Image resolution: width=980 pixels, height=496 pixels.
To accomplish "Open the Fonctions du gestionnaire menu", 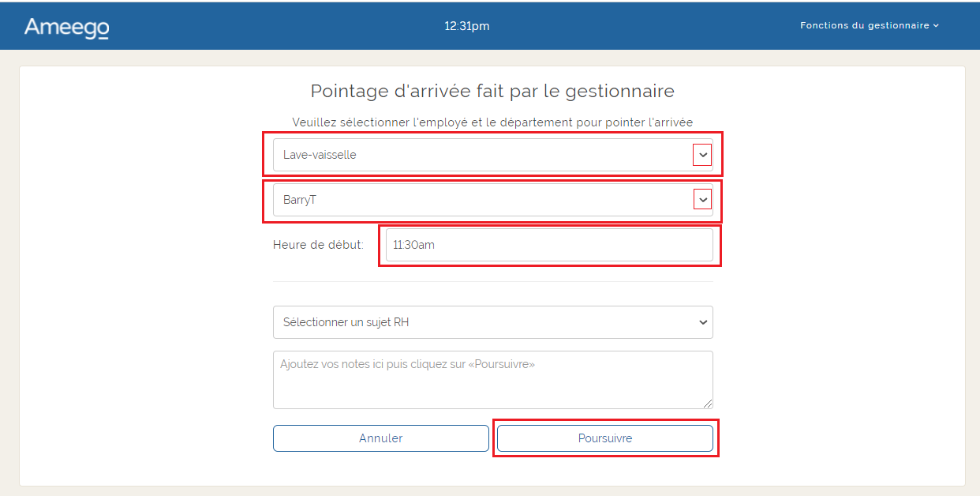I will (x=864, y=25).
